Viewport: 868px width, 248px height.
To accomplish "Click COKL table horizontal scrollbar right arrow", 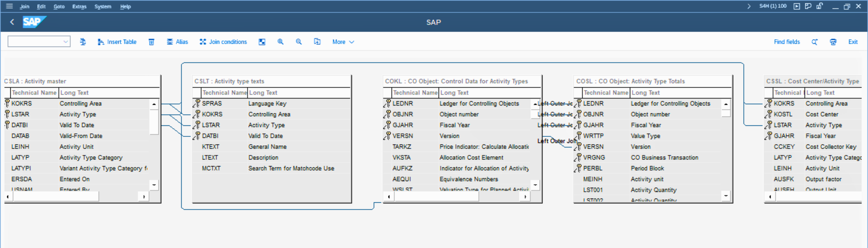I will point(525,197).
